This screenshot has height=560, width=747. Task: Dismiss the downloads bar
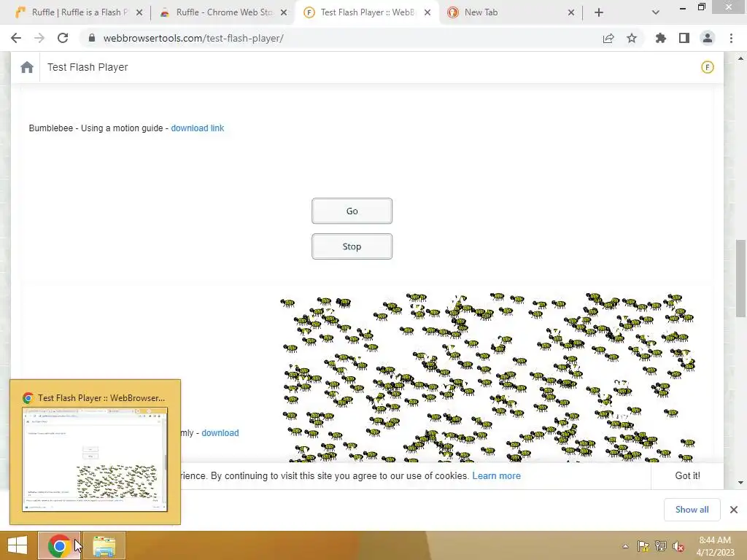coord(734,510)
